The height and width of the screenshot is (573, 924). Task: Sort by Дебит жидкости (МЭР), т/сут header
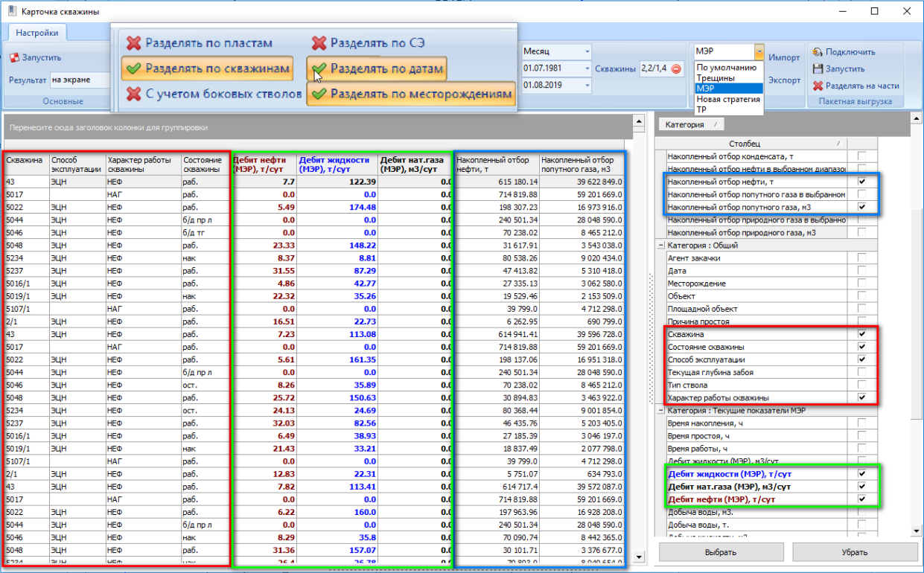(x=337, y=164)
